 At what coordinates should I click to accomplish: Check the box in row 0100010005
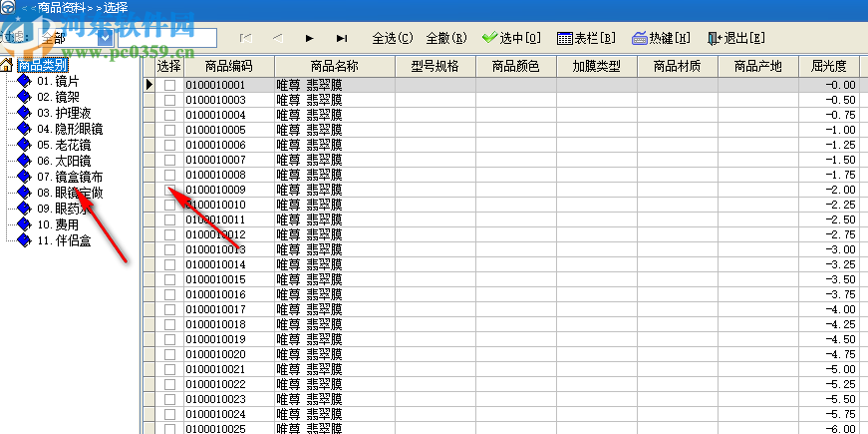[x=170, y=130]
